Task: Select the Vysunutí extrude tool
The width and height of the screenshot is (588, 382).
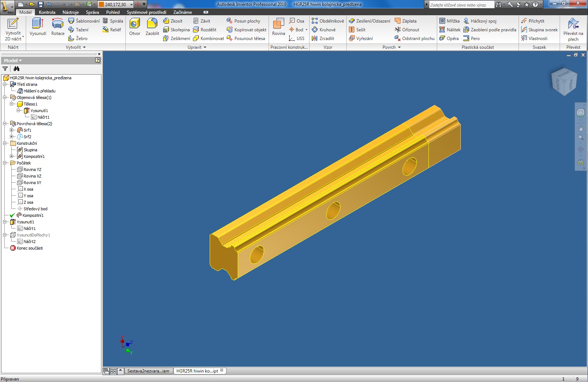Action: (38, 27)
